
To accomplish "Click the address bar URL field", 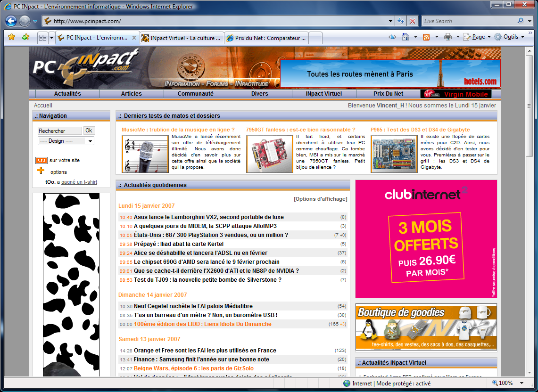I will point(220,21).
